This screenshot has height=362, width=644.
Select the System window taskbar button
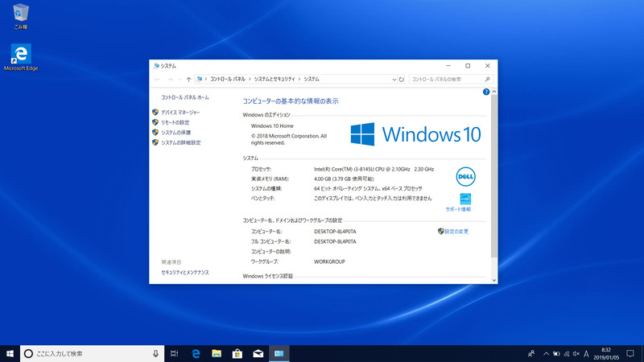279,353
